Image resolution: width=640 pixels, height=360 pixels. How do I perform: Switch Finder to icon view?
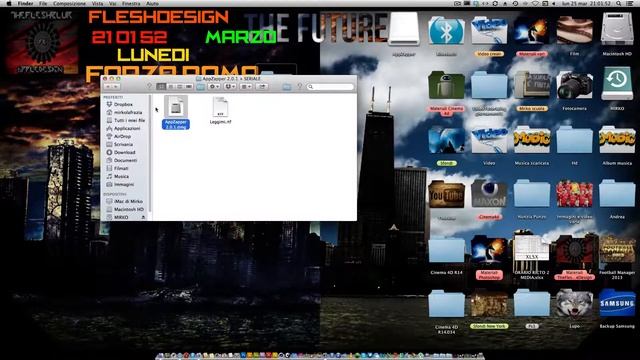(x=161, y=87)
